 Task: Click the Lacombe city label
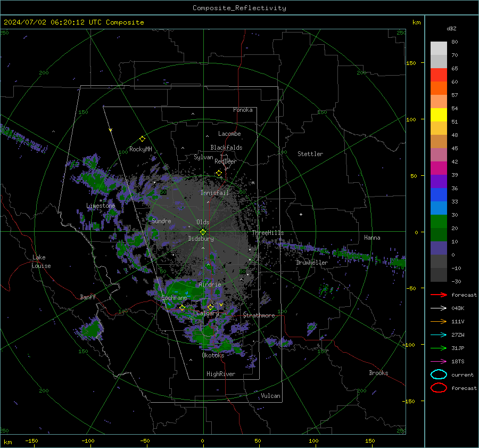click(x=229, y=134)
